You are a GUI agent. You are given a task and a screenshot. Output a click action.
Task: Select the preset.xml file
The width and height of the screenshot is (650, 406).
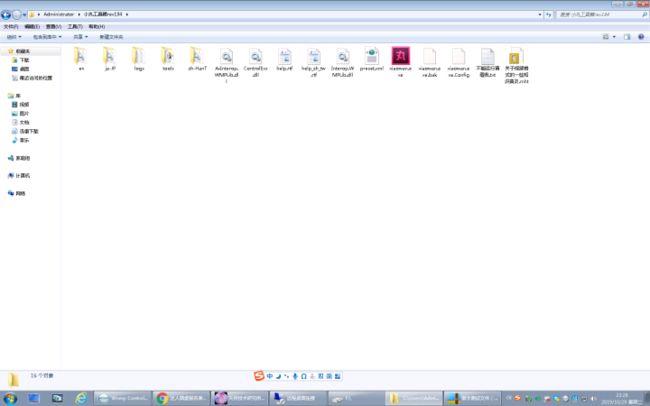tap(371, 59)
